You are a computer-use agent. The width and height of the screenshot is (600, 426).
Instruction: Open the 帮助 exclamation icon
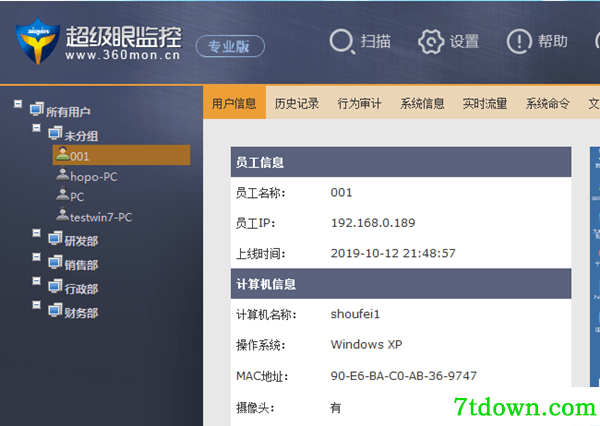pyautogui.click(x=519, y=41)
